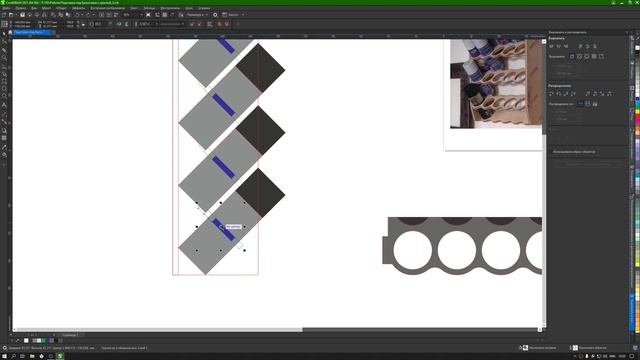Open the Edit menu
Screen dimensions: 640x360
tap(20, 8)
